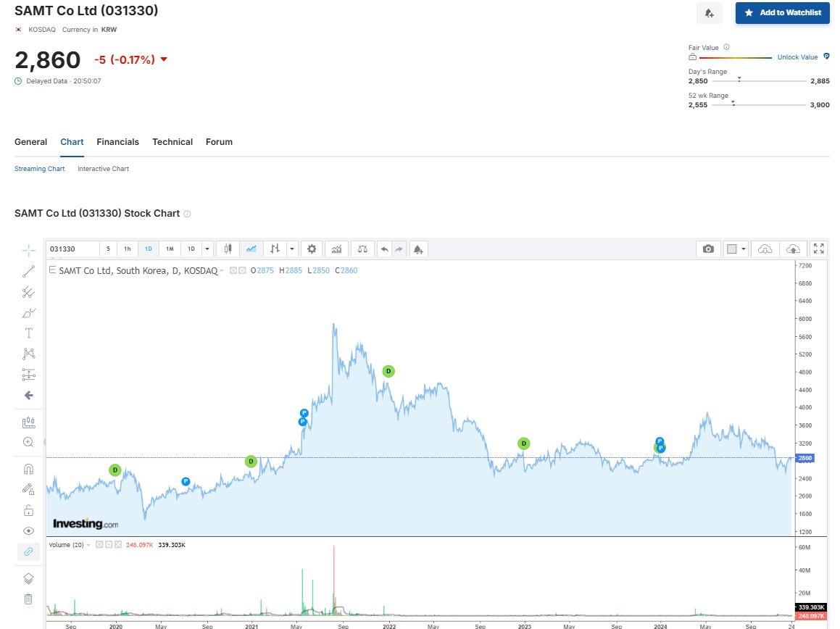The image size is (840, 629).
Task: Select the 1M interval
Action: [170, 249]
